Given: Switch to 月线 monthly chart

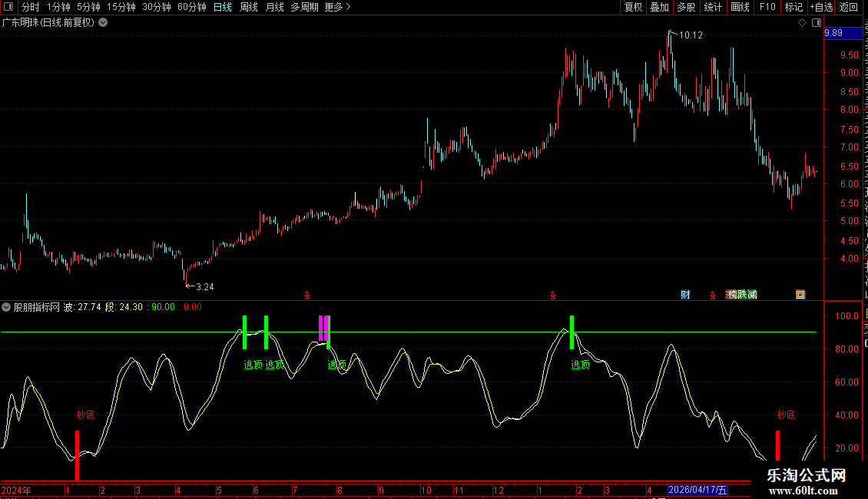Looking at the screenshot, I should [x=274, y=7].
